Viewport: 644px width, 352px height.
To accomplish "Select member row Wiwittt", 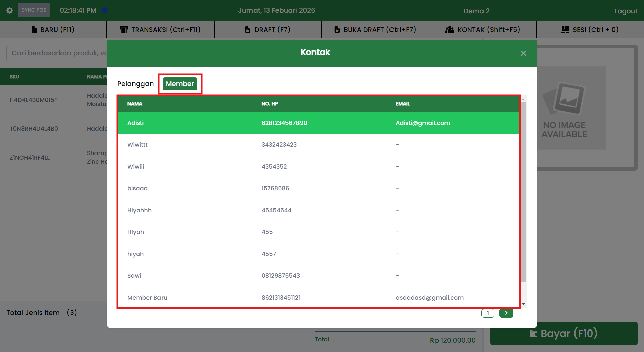I will tap(318, 145).
